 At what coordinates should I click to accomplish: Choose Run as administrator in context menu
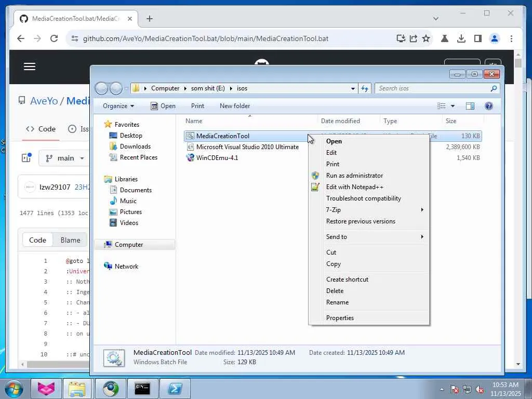click(x=354, y=176)
